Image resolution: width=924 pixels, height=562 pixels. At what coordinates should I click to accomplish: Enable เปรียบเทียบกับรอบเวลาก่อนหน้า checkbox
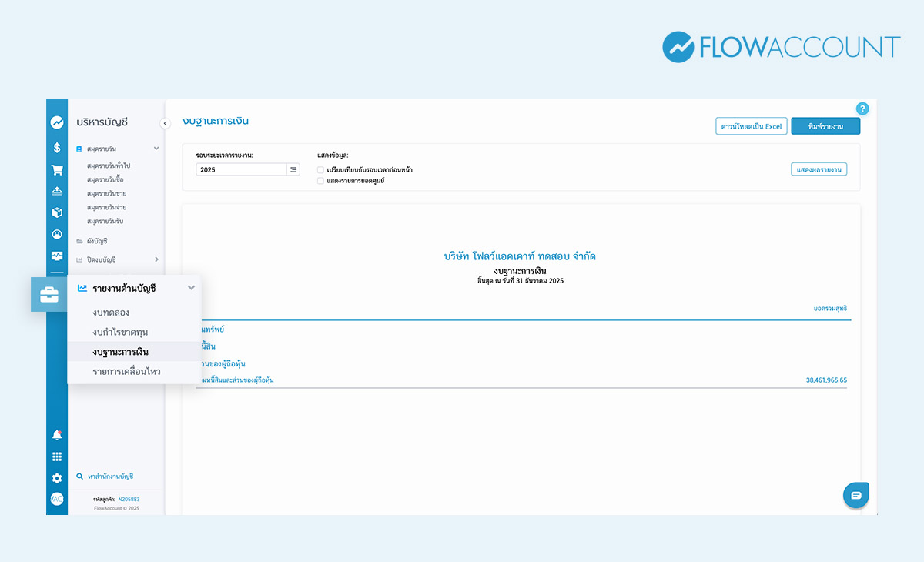[x=320, y=169]
